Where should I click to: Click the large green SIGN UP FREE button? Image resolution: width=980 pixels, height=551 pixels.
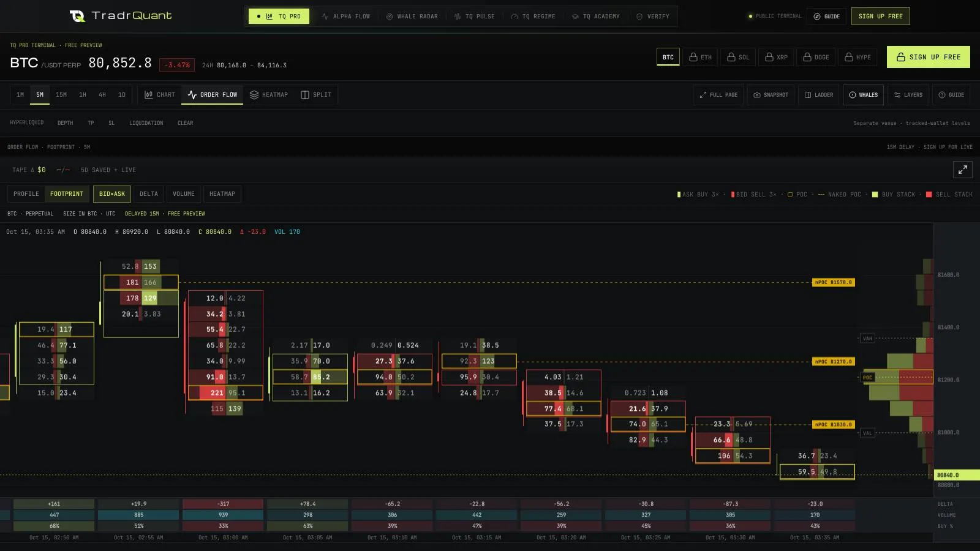point(928,57)
